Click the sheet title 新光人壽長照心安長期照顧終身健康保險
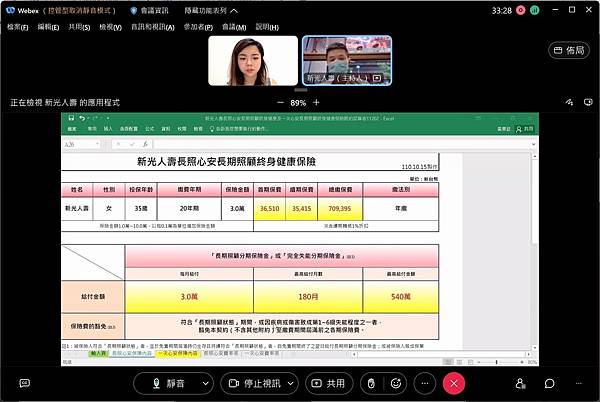Screen dimensions: 600x402 (x=226, y=162)
